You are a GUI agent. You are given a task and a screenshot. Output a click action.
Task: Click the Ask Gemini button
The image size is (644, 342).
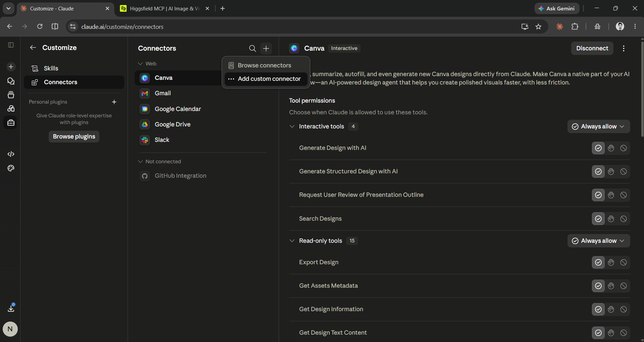[x=557, y=8]
